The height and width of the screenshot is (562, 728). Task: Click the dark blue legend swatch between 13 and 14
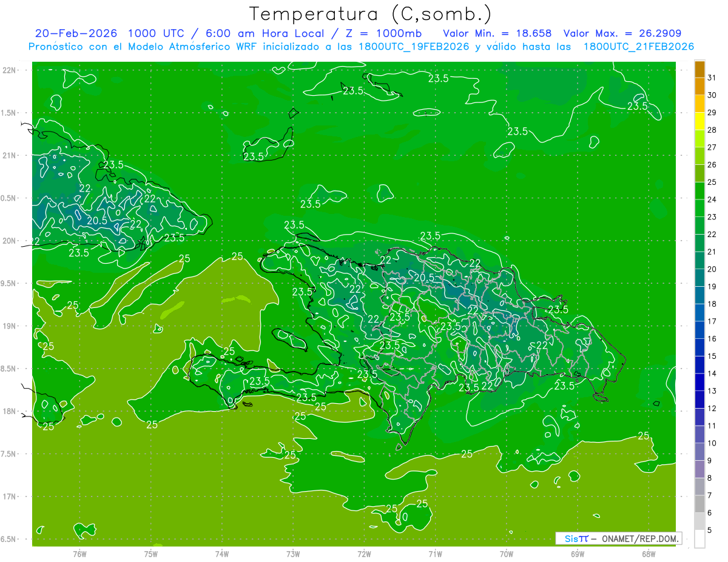(699, 383)
